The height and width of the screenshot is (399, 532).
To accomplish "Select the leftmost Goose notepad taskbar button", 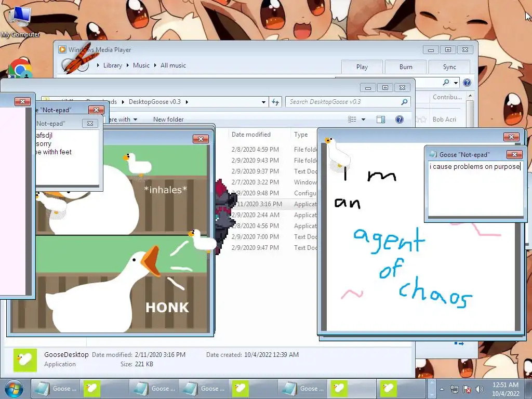I will (x=56, y=389).
